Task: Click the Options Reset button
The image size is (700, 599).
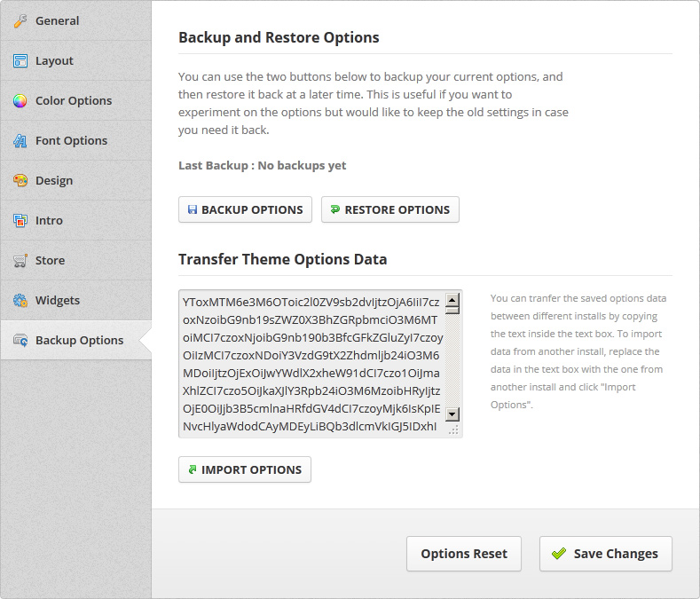Action: click(x=464, y=554)
